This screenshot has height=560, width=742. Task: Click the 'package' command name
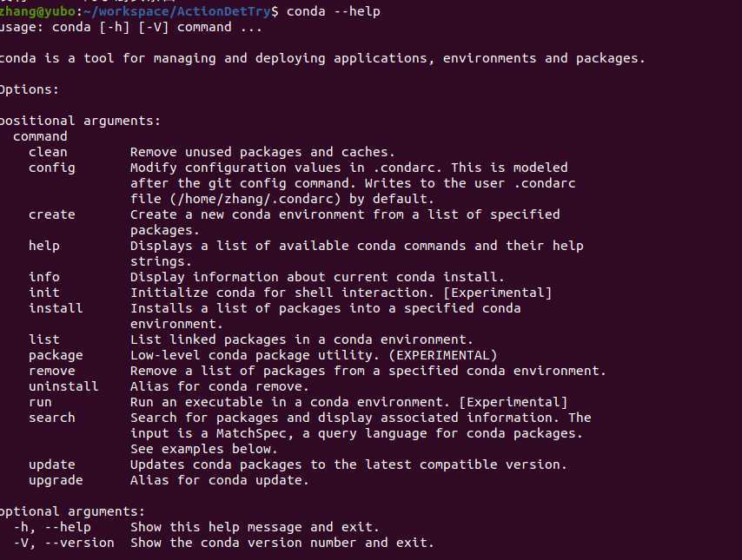(x=56, y=355)
